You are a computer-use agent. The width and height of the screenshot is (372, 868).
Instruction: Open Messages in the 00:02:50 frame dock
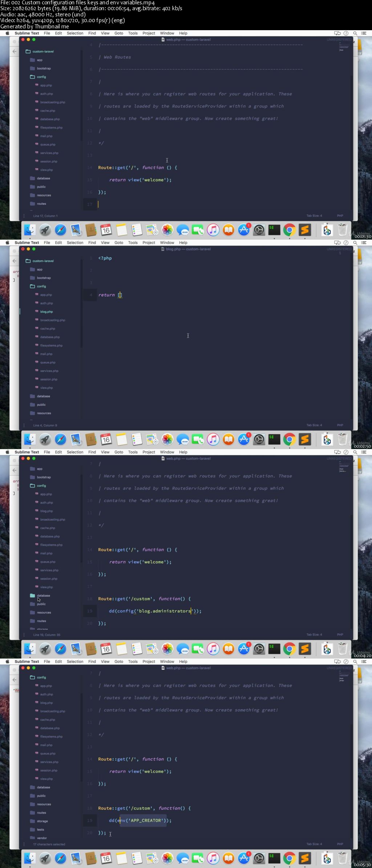tap(183, 440)
